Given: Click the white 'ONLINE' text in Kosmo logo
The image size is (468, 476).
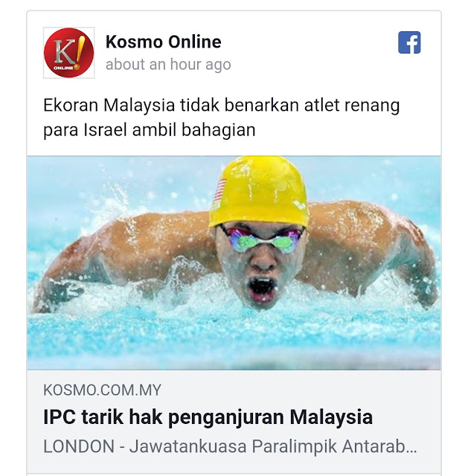Looking at the screenshot, I should (x=63, y=68).
